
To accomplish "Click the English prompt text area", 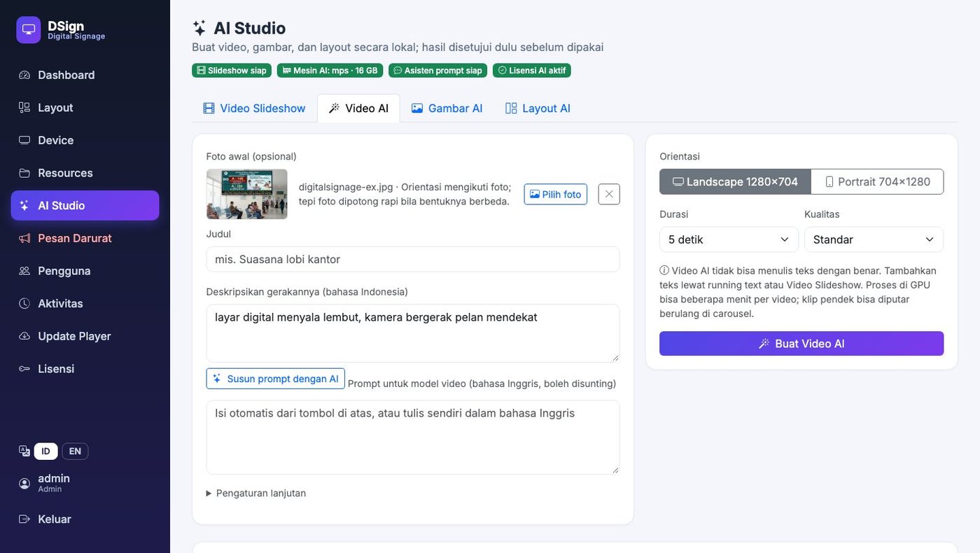I will pos(413,437).
